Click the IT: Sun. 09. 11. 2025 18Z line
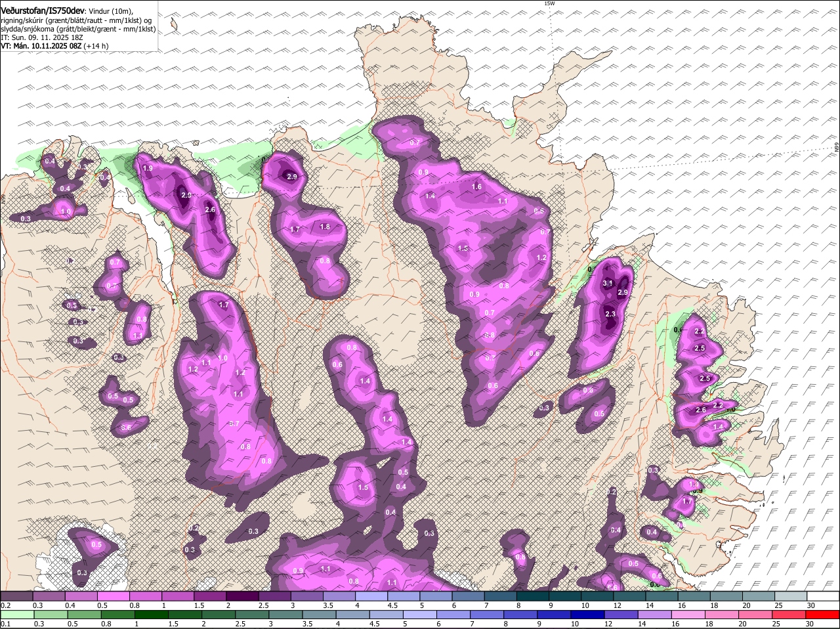840x629 pixels. pyautogui.click(x=43, y=37)
